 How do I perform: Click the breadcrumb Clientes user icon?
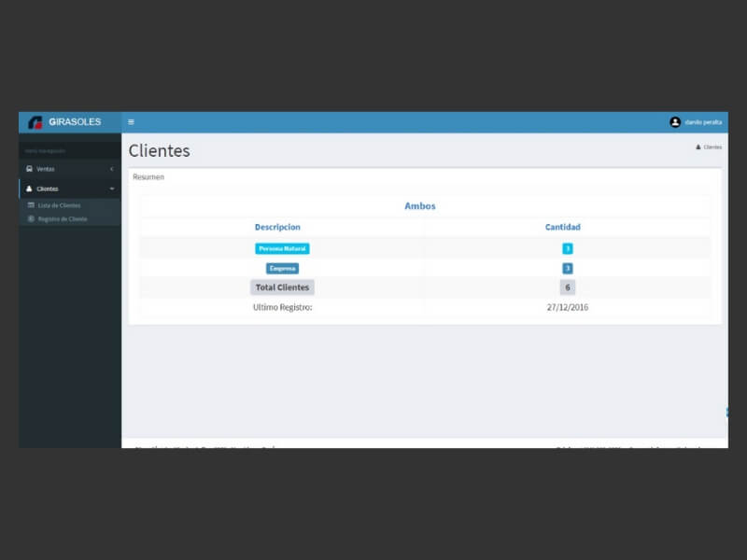pyautogui.click(x=698, y=147)
